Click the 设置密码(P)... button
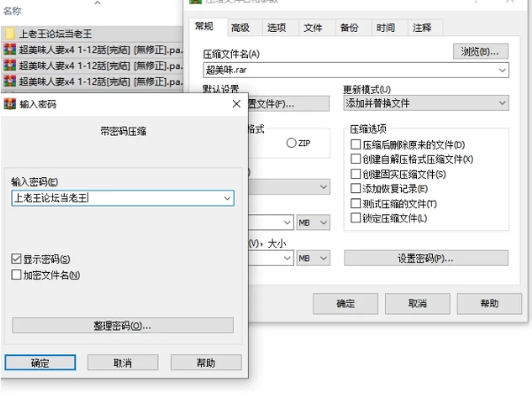The height and width of the screenshot is (419, 532). pos(426,258)
